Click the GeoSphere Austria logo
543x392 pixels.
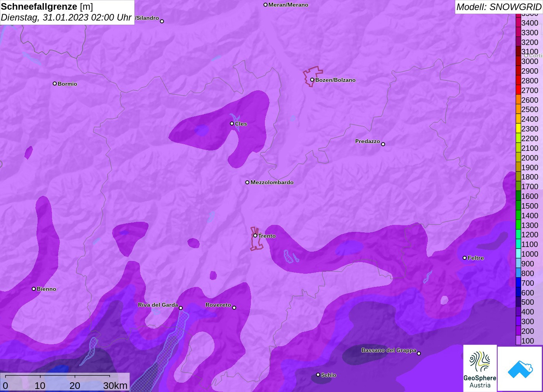tap(480, 368)
